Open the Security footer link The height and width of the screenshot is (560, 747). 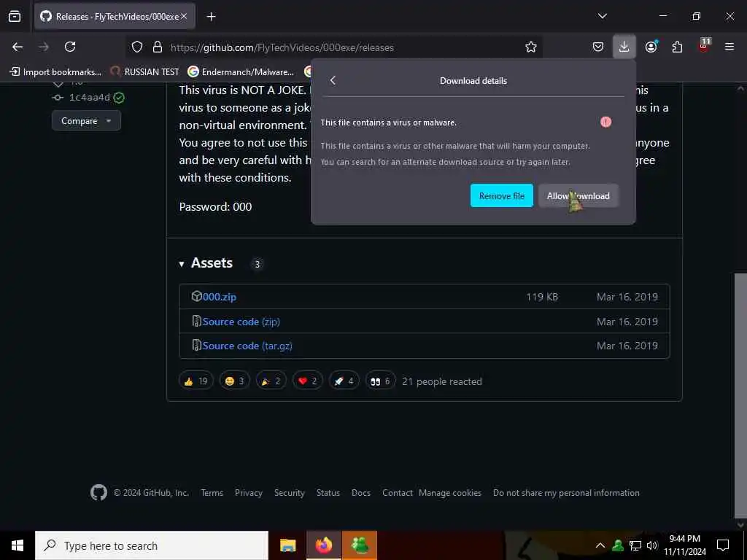point(289,493)
